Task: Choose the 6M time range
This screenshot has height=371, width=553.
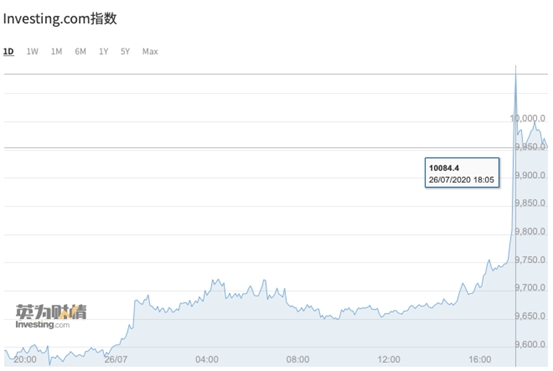Action: pos(80,51)
